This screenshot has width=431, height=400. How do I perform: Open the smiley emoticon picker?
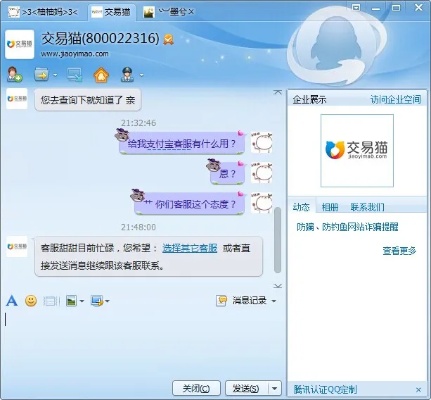coord(31,301)
